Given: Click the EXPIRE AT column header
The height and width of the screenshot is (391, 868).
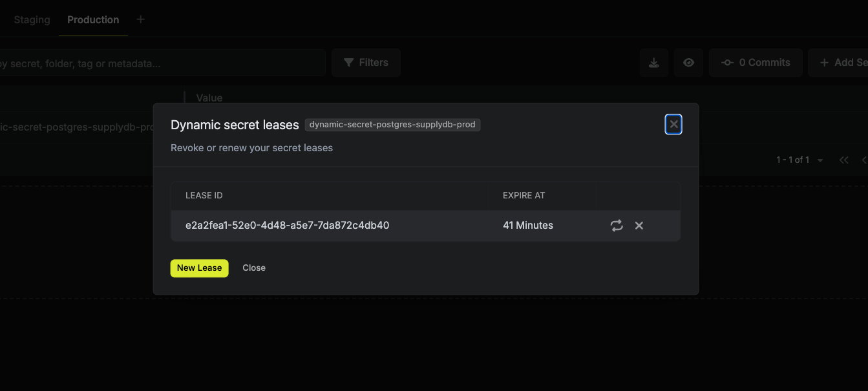Looking at the screenshot, I should 524,195.
